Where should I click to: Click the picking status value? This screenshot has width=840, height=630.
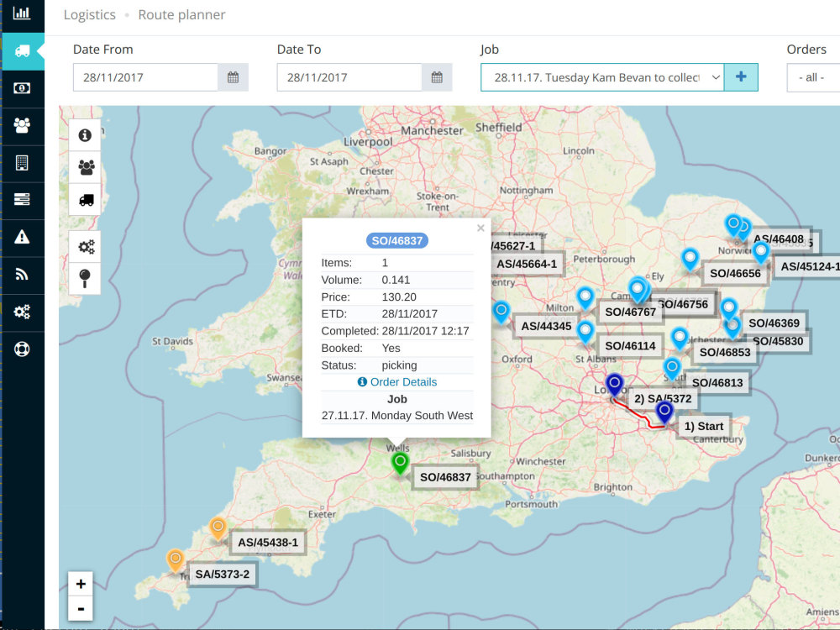(x=399, y=365)
